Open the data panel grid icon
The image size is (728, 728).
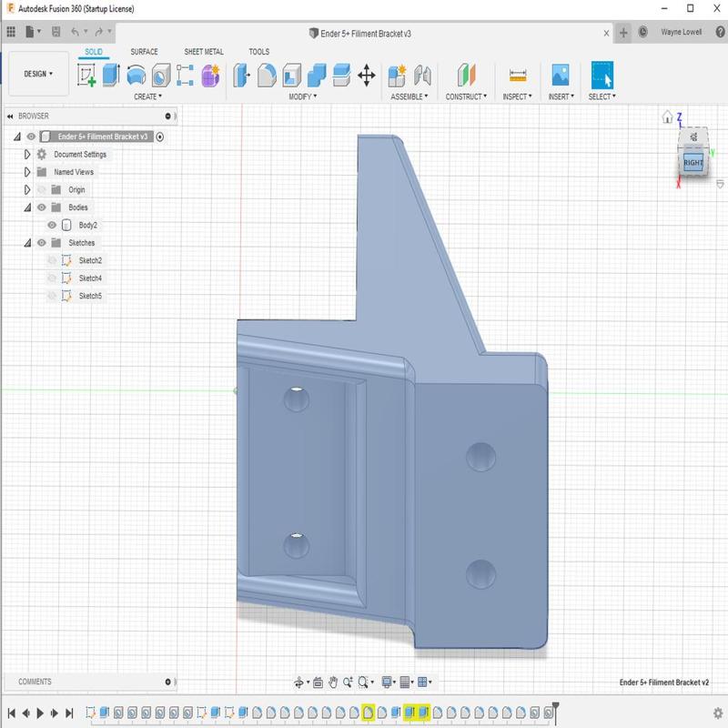coord(11,32)
